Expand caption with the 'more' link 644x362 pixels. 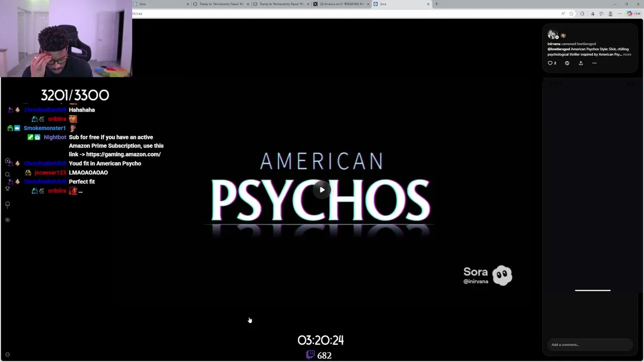627,54
